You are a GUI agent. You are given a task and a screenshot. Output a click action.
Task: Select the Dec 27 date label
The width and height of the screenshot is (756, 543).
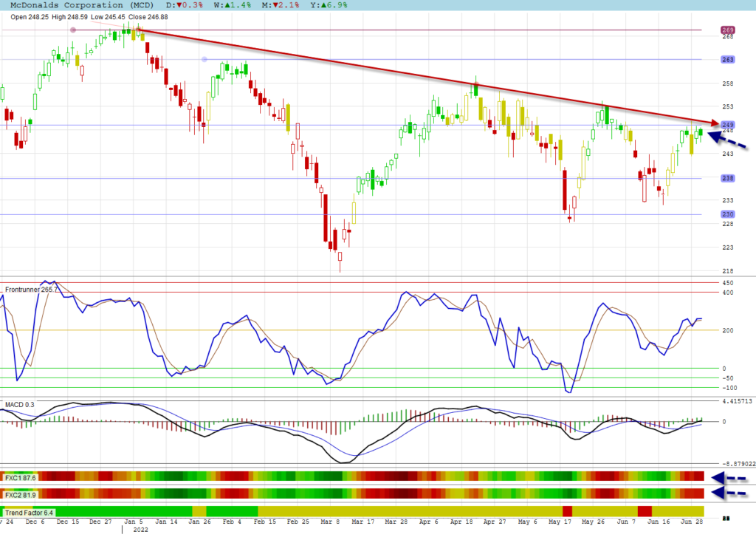[100, 522]
